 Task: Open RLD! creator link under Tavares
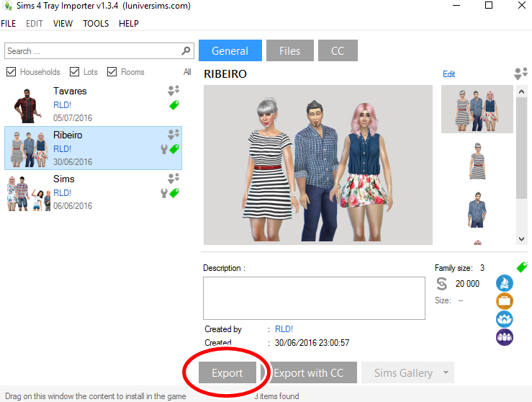(x=62, y=105)
